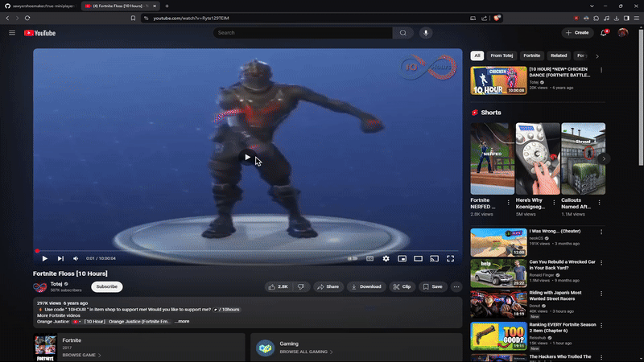Open the notifications bell
The height and width of the screenshot is (362, 644).
603,33
